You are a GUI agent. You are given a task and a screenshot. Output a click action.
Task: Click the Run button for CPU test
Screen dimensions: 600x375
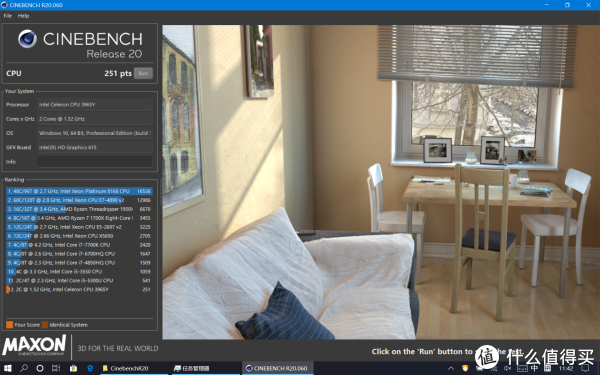tap(143, 73)
